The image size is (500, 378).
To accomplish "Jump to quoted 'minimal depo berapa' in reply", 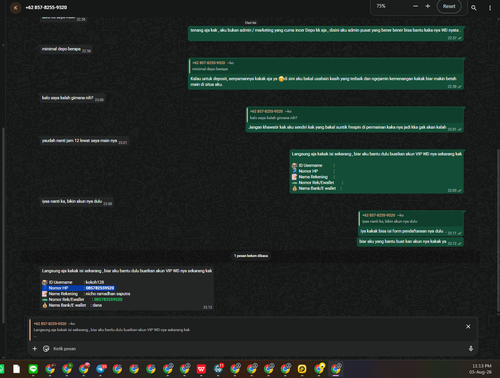I will point(326,66).
